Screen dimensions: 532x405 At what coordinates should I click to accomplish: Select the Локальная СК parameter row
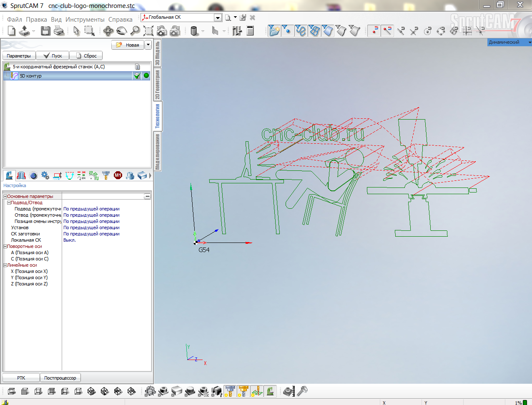pyautogui.click(x=77, y=240)
